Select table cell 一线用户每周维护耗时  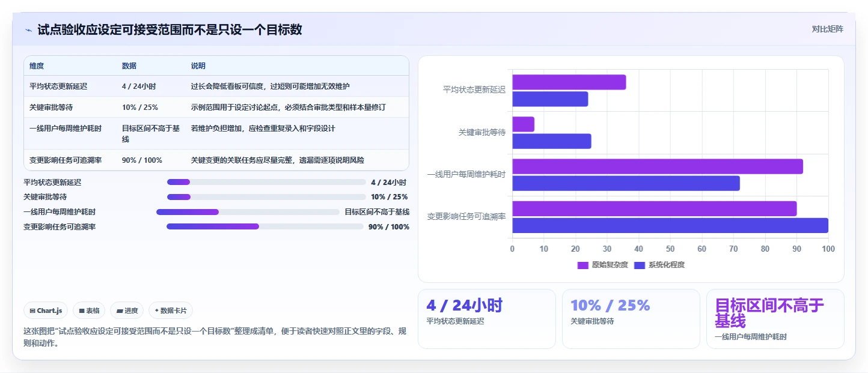point(66,129)
